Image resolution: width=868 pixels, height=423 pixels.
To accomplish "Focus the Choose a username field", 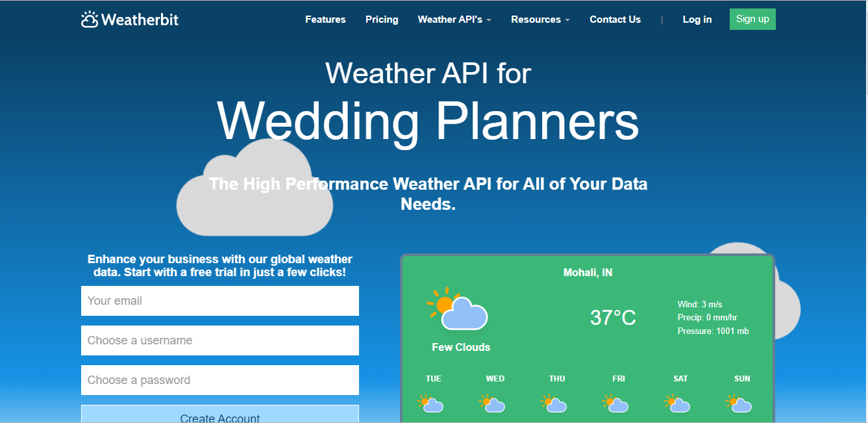I will point(220,340).
